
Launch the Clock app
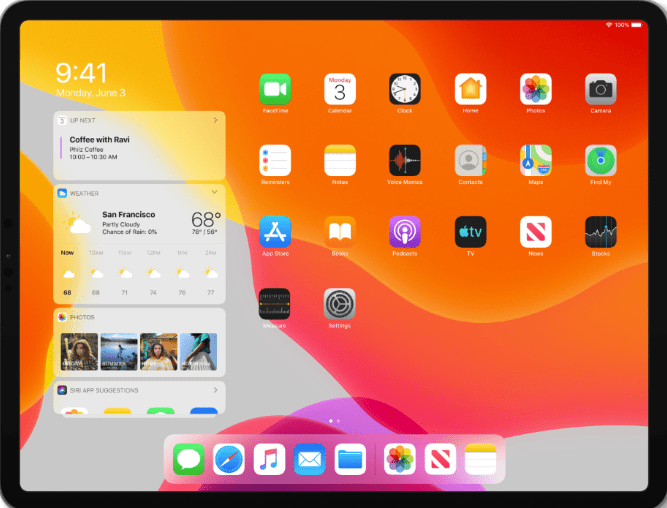[405, 89]
